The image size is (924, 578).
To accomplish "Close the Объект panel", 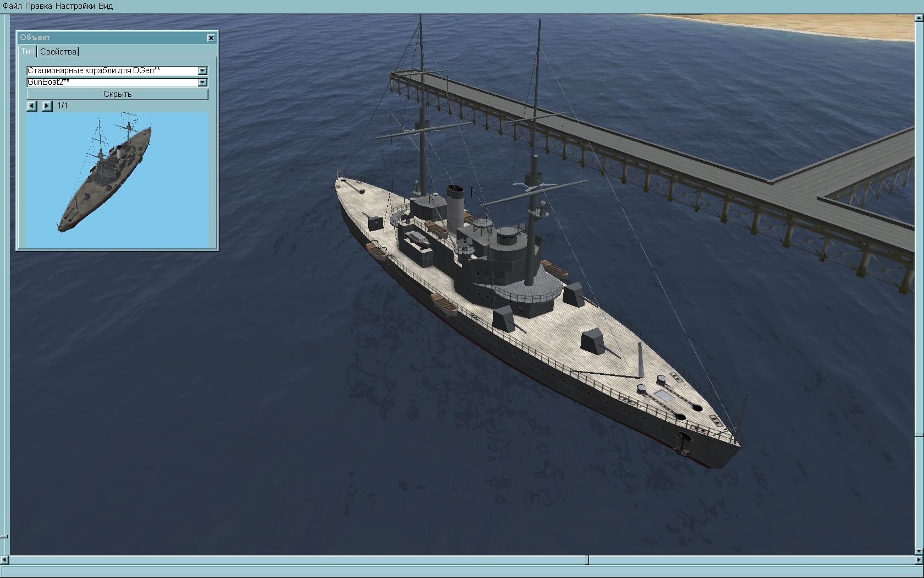I will 211,37.
